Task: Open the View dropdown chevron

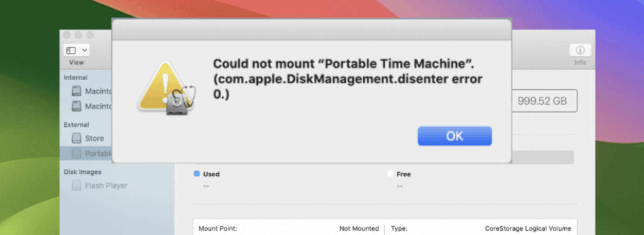Action: pos(84,51)
